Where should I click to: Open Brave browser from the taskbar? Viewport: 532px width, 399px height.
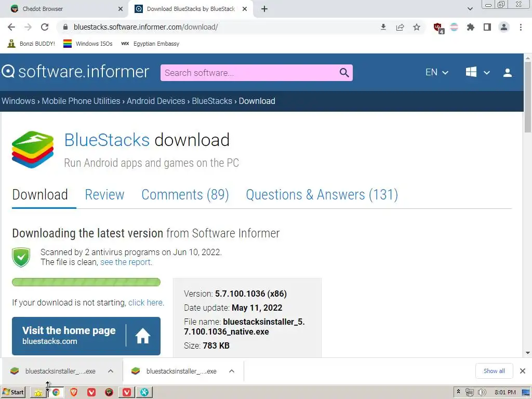(74, 392)
